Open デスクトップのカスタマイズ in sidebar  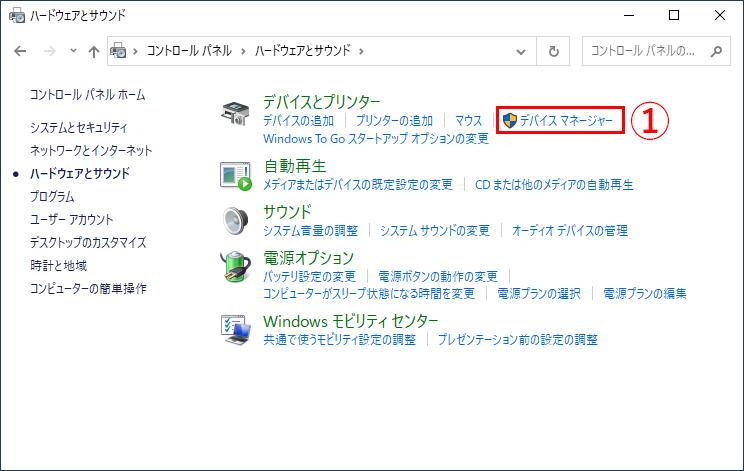click(88, 242)
